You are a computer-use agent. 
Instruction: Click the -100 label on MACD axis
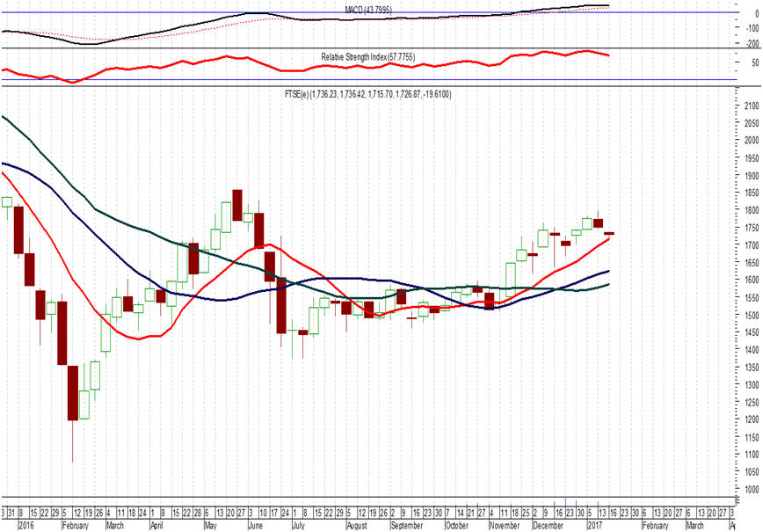coord(752,29)
